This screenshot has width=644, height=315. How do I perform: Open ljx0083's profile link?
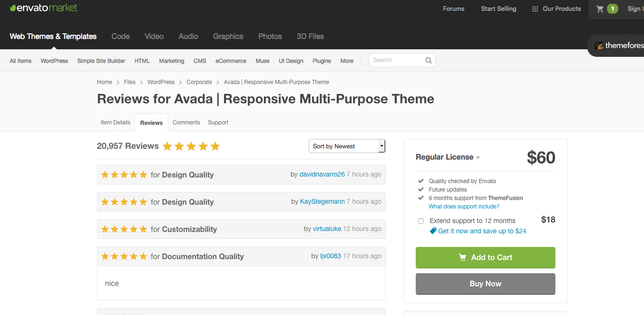[x=330, y=256]
